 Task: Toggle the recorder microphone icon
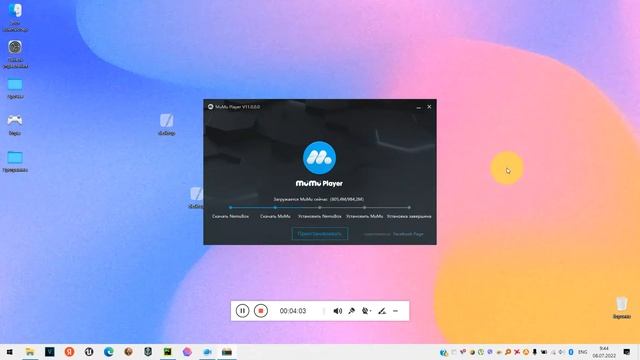click(x=351, y=311)
